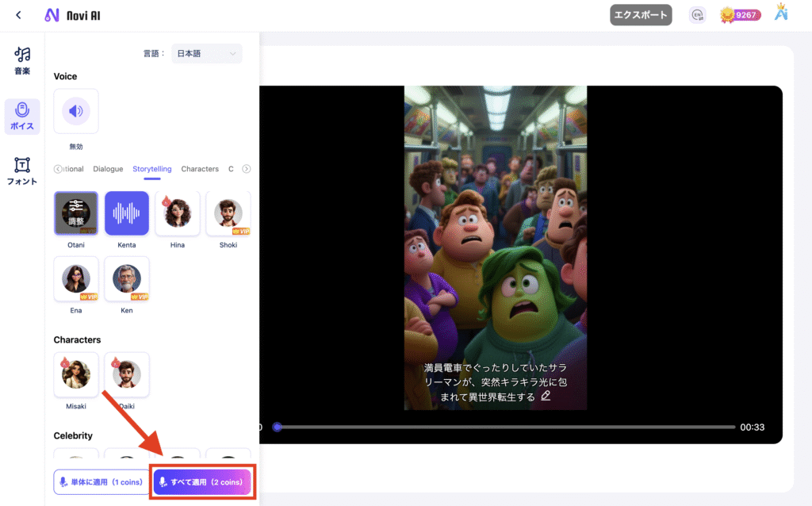Click 単体に適用 (1 coins) button
Viewport: 812px width, 506px height.
pyautogui.click(x=101, y=482)
